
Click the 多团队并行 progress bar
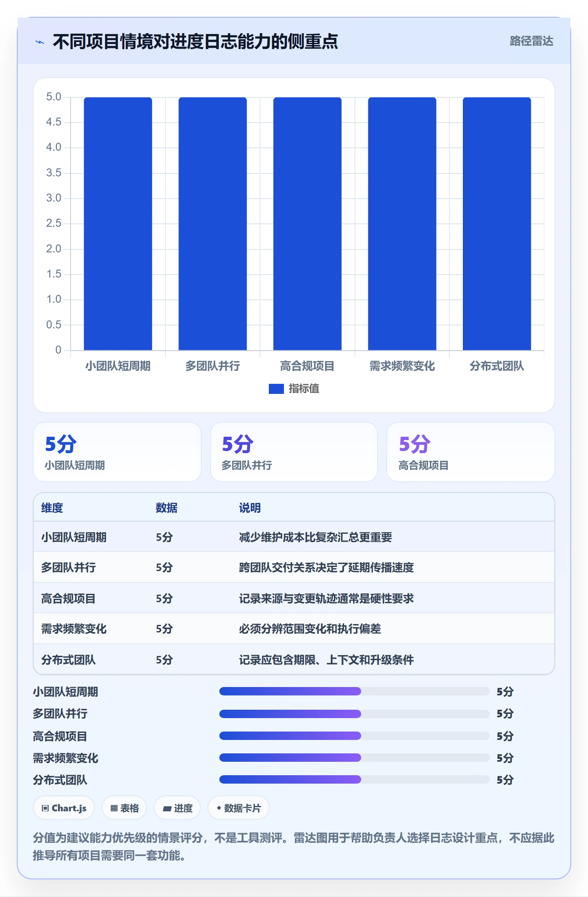[x=354, y=713]
